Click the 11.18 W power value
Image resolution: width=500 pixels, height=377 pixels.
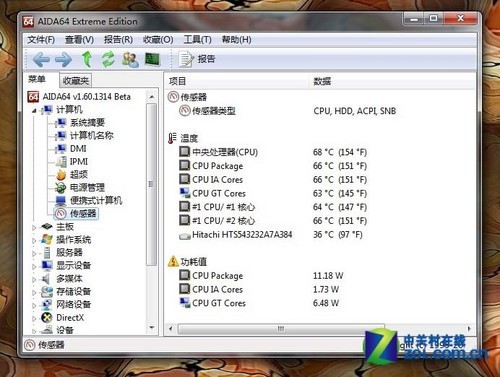[x=328, y=276]
